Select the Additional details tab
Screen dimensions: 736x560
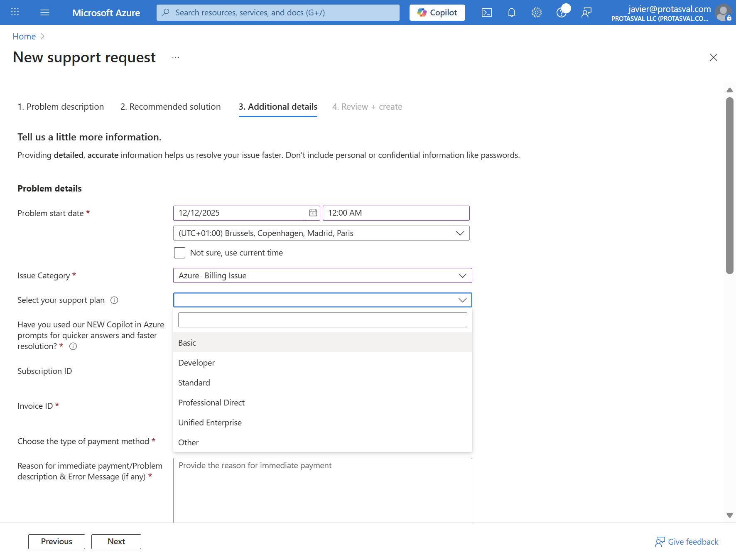pyautogui.click(x=278, y=107)
